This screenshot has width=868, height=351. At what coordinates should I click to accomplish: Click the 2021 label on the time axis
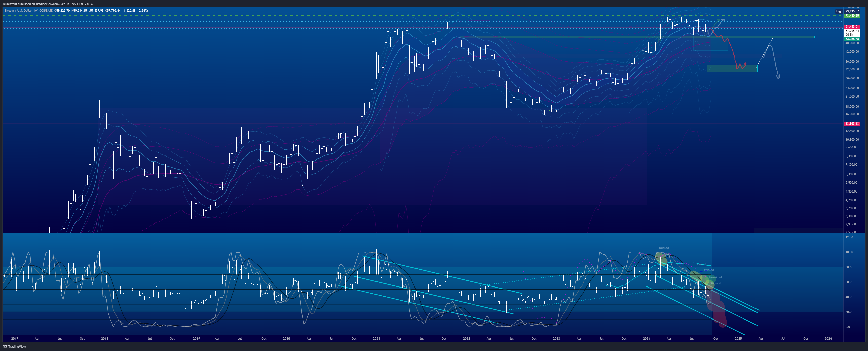point(376,338)
